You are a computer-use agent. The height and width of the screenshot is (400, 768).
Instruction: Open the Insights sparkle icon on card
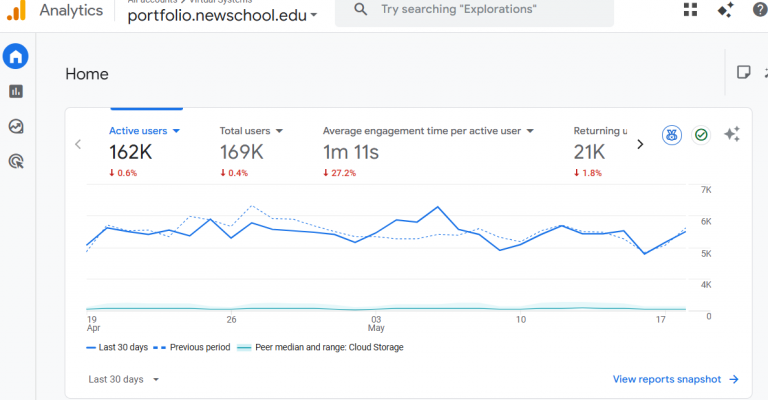tap(732, 134)
